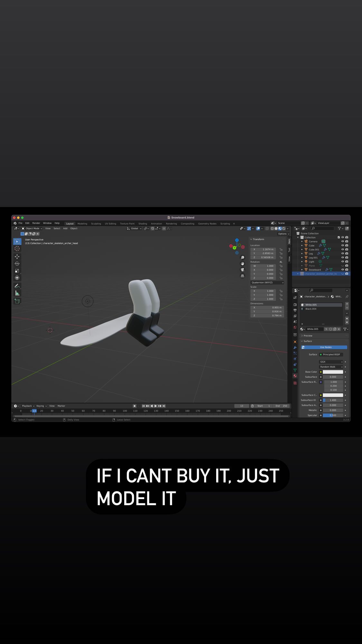Select the Annotate pencil tool
The width and height of the screenshot is (362, 644).
coord(17,286)
